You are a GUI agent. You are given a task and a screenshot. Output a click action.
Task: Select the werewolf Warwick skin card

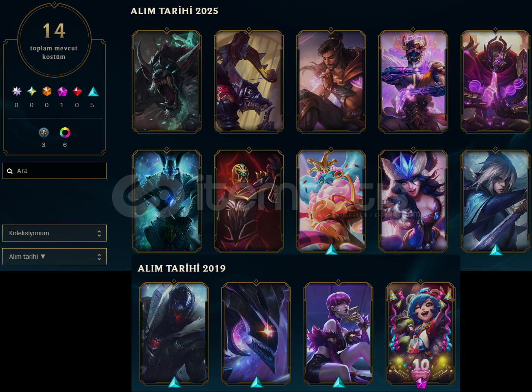tap(167, 81)
